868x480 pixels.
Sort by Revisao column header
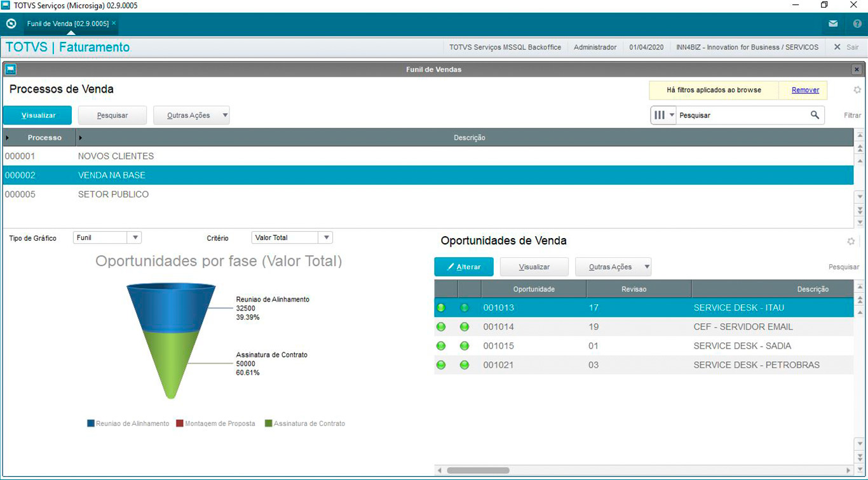click(x=639, y=289)
